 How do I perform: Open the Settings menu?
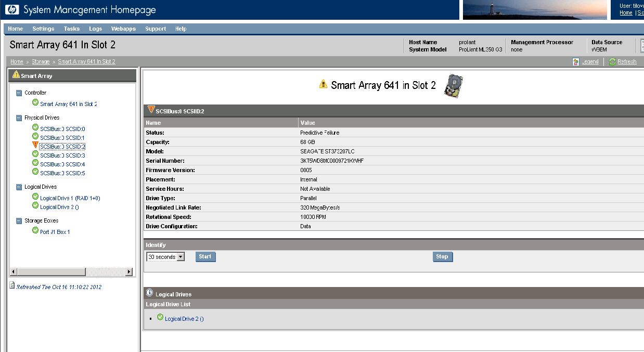[x=43, y=29]
